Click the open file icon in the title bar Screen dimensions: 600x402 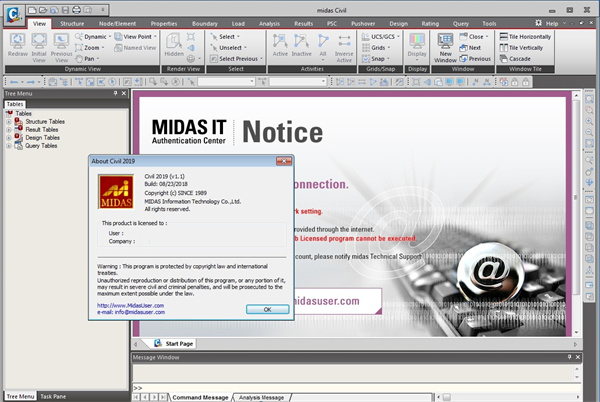click(43, 10)
